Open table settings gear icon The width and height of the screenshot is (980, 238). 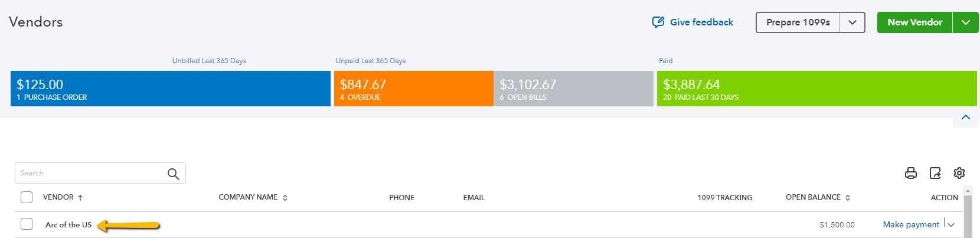click(x=959, y=173)
